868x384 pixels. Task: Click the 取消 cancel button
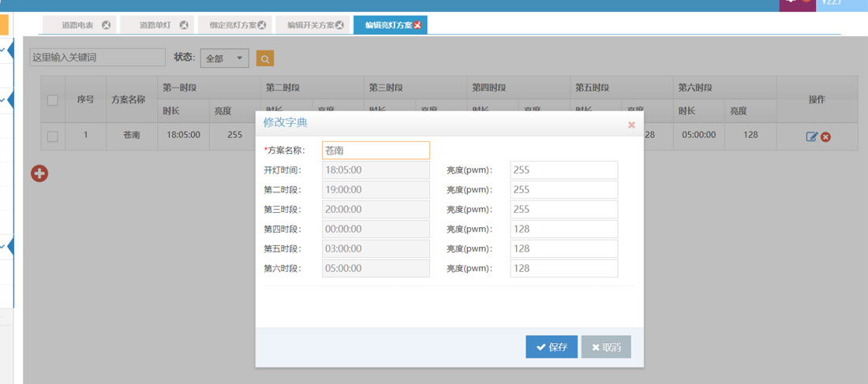point(606,347)
